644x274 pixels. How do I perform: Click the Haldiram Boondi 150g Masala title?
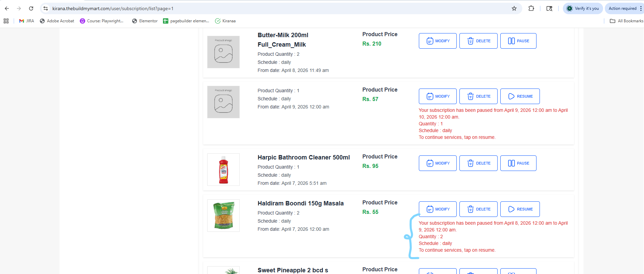click(x=301, y=203)
